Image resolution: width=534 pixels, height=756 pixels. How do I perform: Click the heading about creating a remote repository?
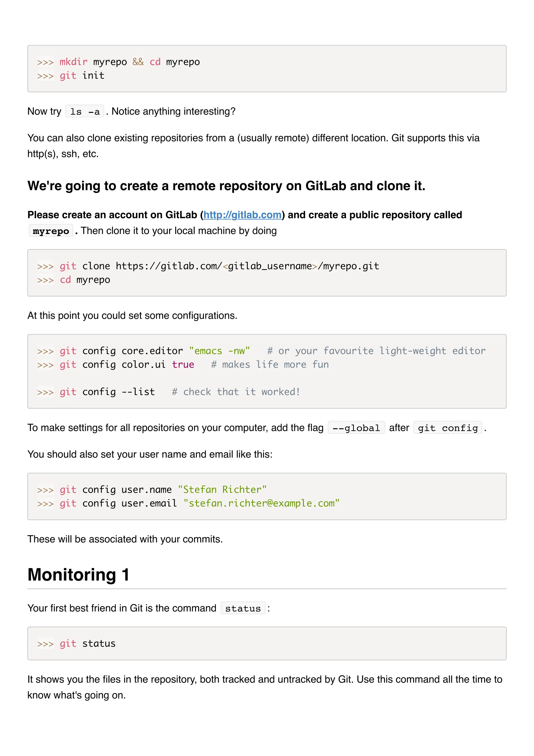(226, 186)
